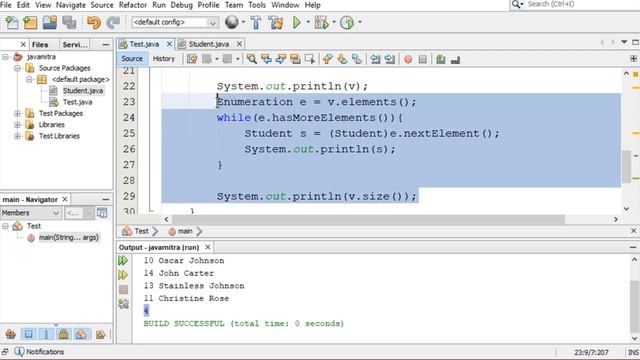Toggle the blue square filter icon in the Navigator
Image resolution: width=640 pixels, height=360 pixels.
click(x=29, y=334)
